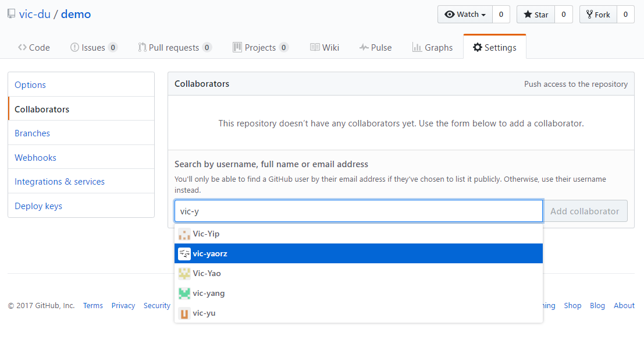Click the Vic-Yao avatar in suggestions

coord(184,274)
